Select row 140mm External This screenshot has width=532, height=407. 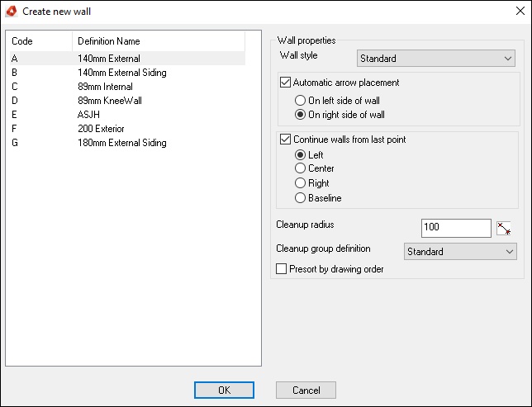pyautogui.click(x=127, y=59)
